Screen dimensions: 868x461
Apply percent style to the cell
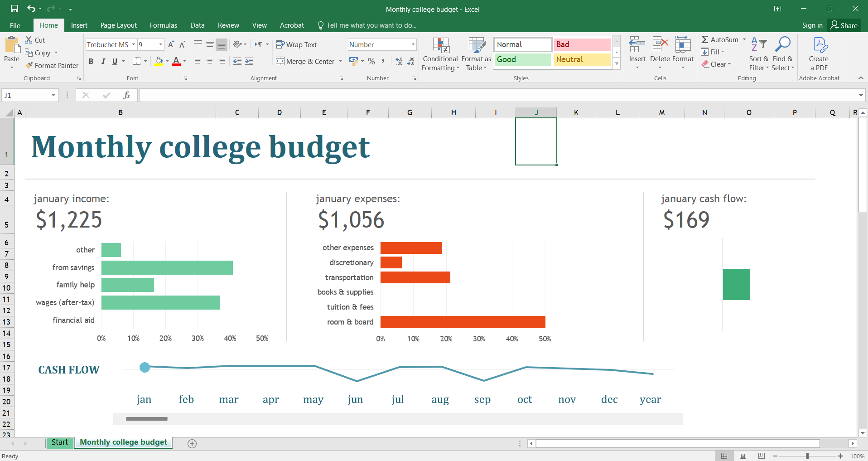pos(371,61)
